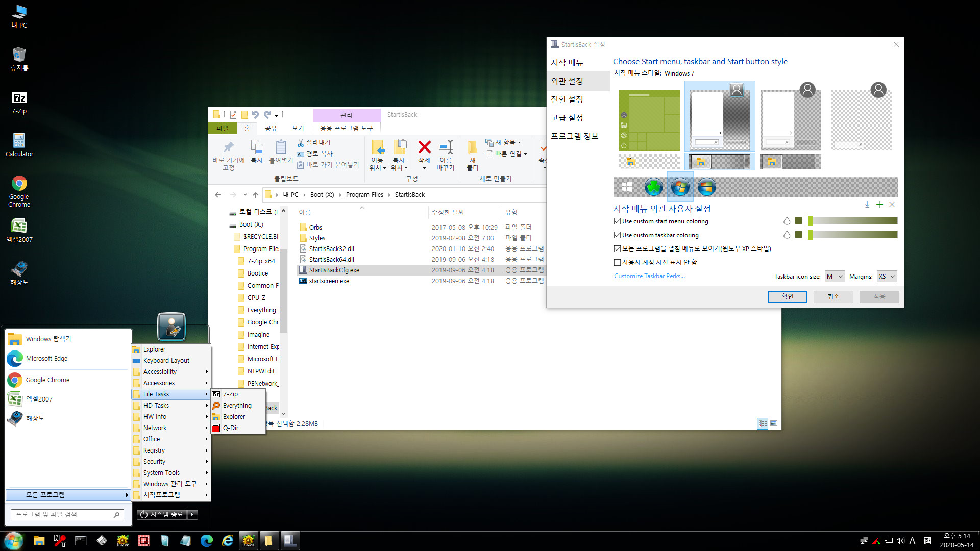Click the user account picture in start menu
Image resolution: width=980 pixels, height=551 pixels.
(x=171, y=327)
